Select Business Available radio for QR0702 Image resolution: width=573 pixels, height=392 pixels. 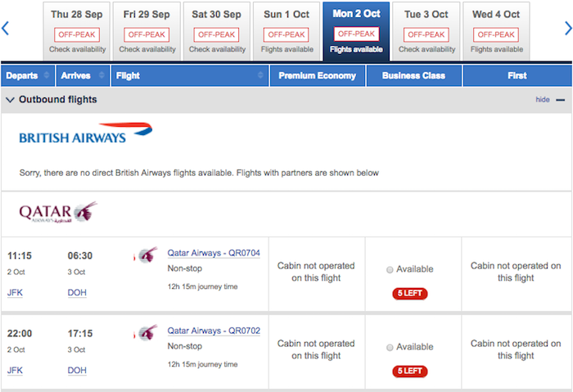click(x=390, y=348)
